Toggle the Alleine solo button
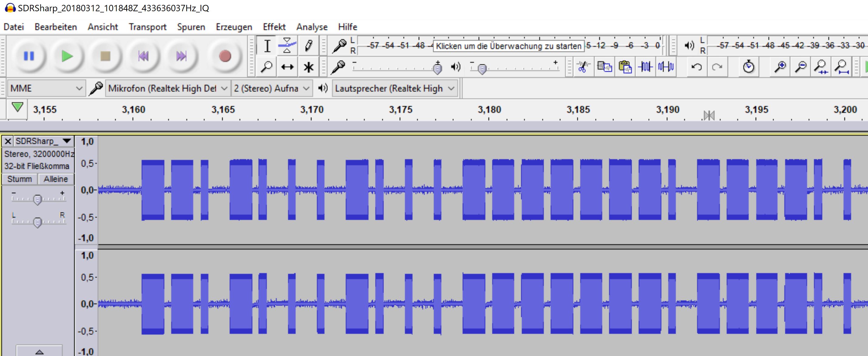Screen dimensions: 868x356 [56, 179]
